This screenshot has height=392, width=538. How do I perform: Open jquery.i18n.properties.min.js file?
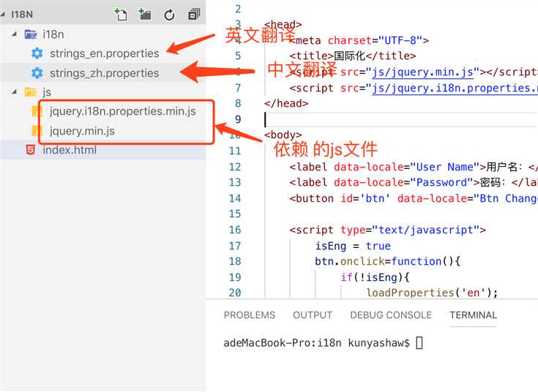pyautogui.click(x=122, y=111)
